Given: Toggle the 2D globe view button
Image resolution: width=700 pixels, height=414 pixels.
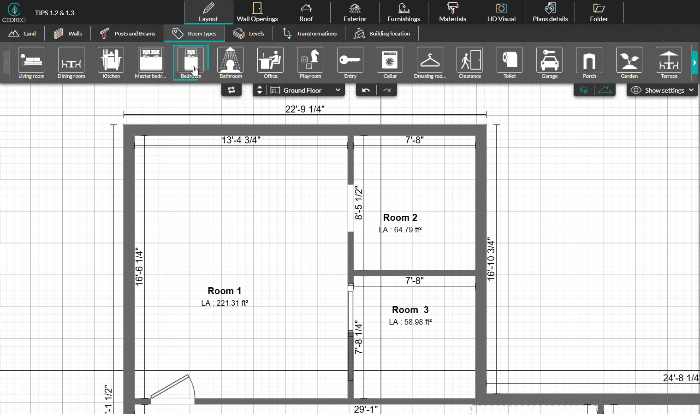Looking at the screenshot, I should pos(581,90).
